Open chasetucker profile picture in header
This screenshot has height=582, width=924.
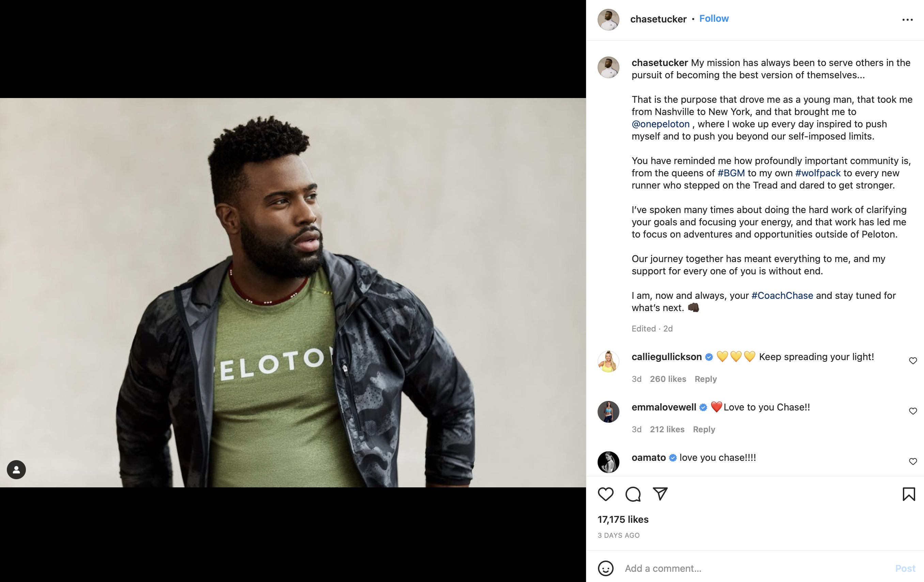pyautogui.click(x=608, y=19)
